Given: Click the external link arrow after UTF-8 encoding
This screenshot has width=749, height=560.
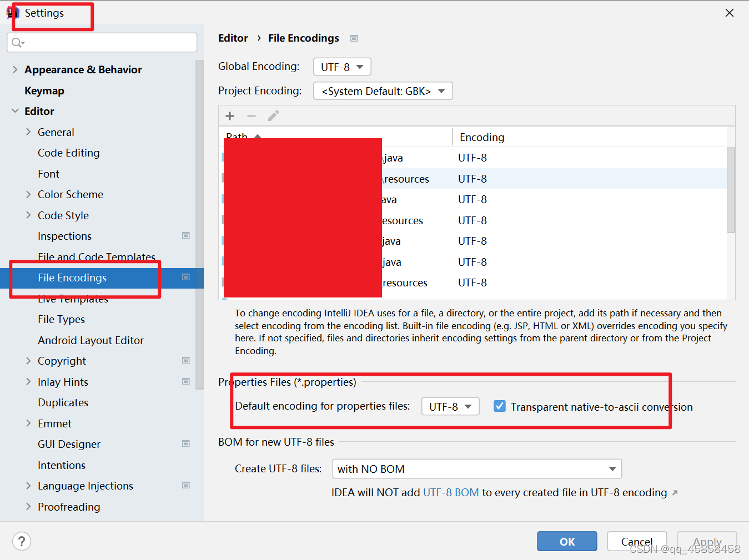Looking at the screenshot, I should (x=675, y=493).
